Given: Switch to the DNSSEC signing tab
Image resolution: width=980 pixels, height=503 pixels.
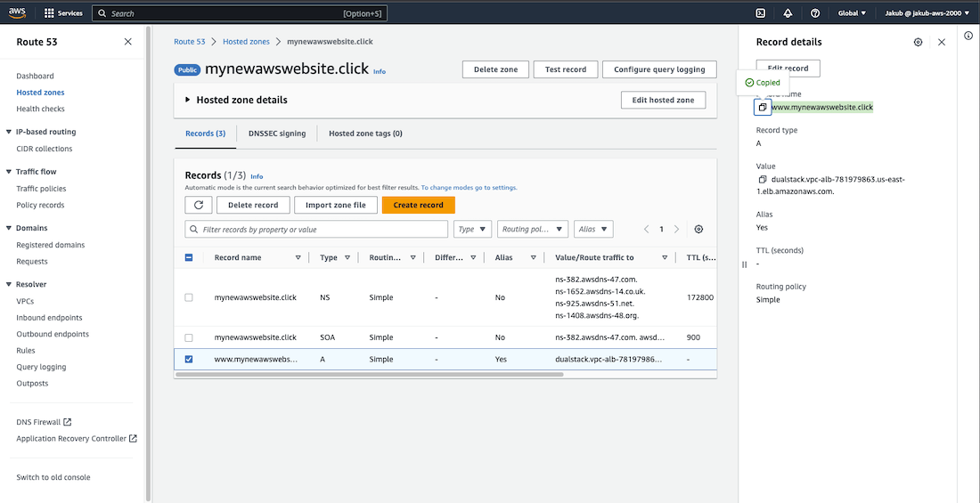Looking at the screenshot, I should coord(276,134).
